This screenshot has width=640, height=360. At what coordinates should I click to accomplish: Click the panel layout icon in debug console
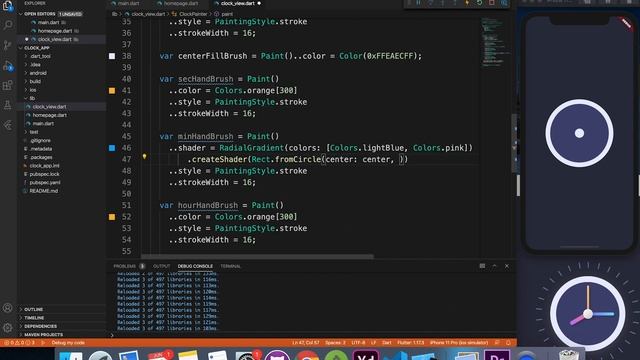(482, 266)
